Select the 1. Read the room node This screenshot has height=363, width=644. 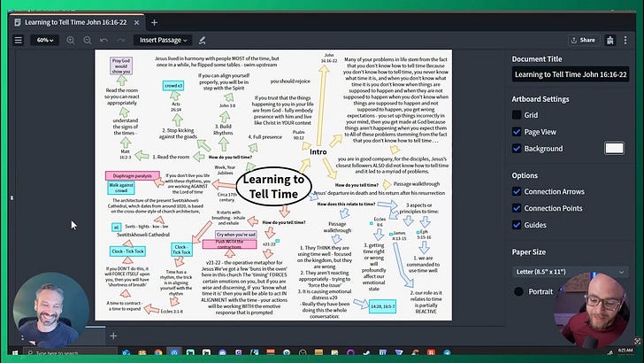click(171, 157)
